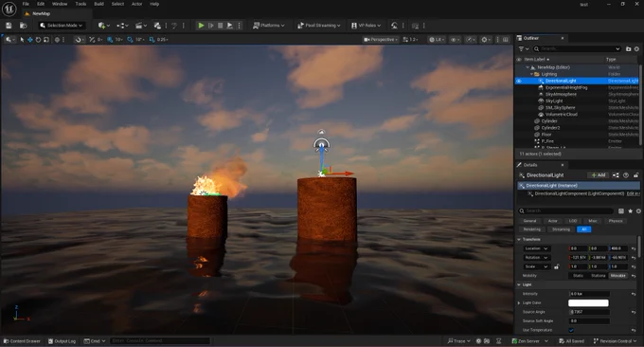Activate the Scale tool in viewport
Image resolution: width=644 pixels, height=347 pixels.
pyautogui.click(x=46, y=40)
